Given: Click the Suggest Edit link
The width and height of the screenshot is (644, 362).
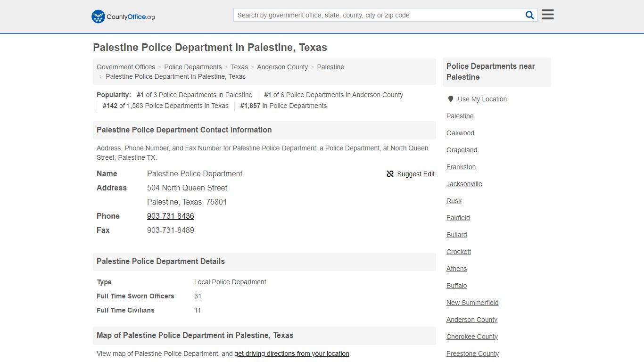Looking at the screenshot, I should pyautogui.click(x=416, y=174).
